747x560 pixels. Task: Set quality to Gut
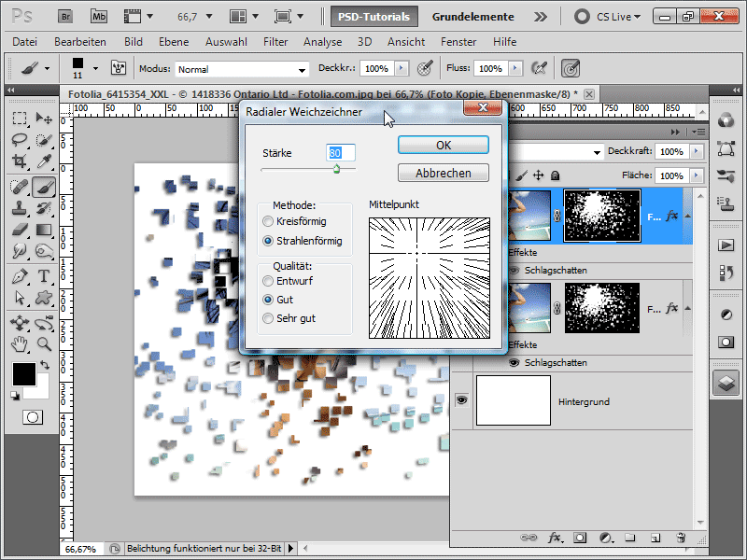268,300
